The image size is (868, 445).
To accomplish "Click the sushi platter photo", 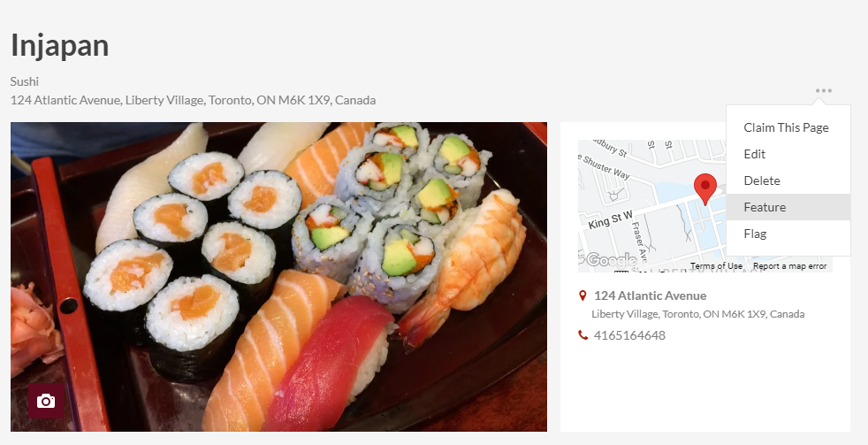I will click(279, 277).
